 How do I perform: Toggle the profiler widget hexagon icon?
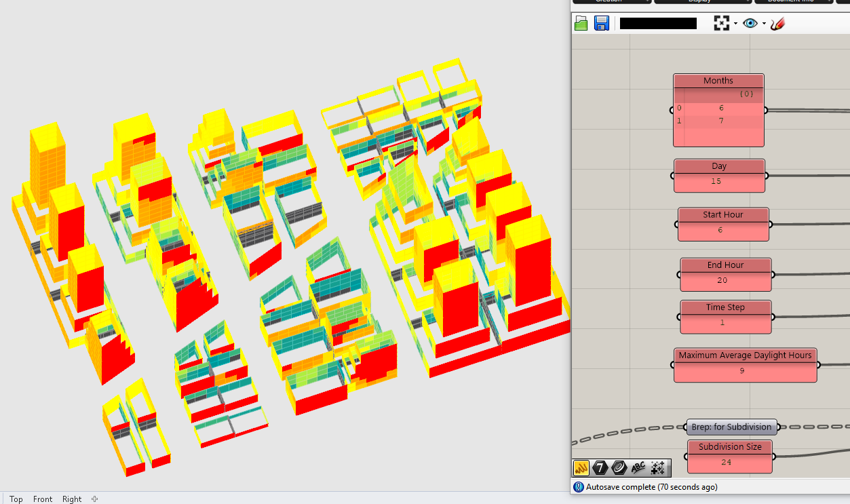(600, 467)
